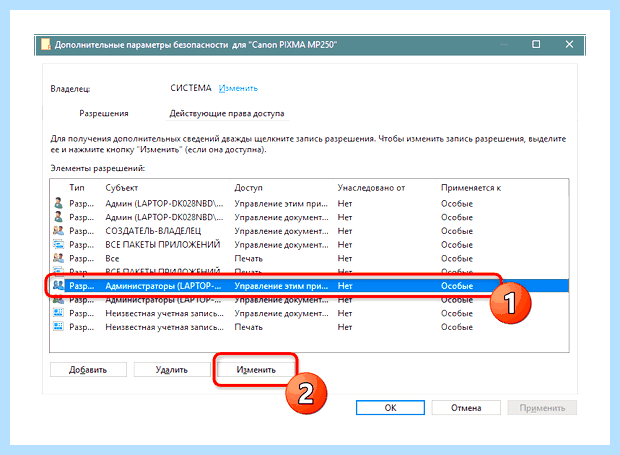Viewport: 620px width, 455px height.
Task: Sort by the Доступ column header
Action: pos(248,187)
